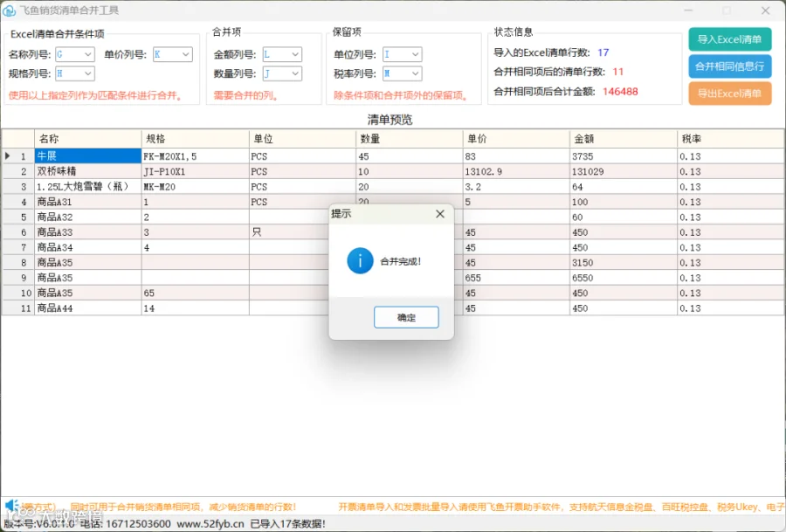786x532 pixels.
Task: Click the speaker icon in the bottom ticker
Action: tap(11, 506)
